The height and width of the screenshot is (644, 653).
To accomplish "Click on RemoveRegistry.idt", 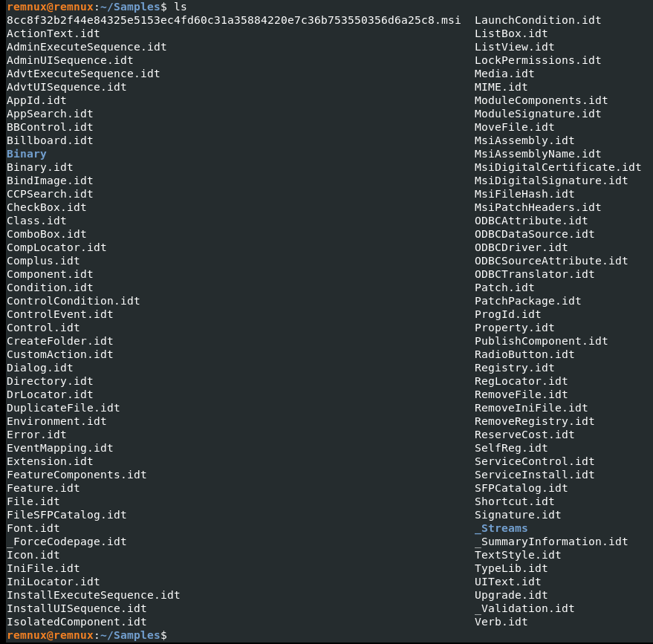I will (x=534, y=421).
